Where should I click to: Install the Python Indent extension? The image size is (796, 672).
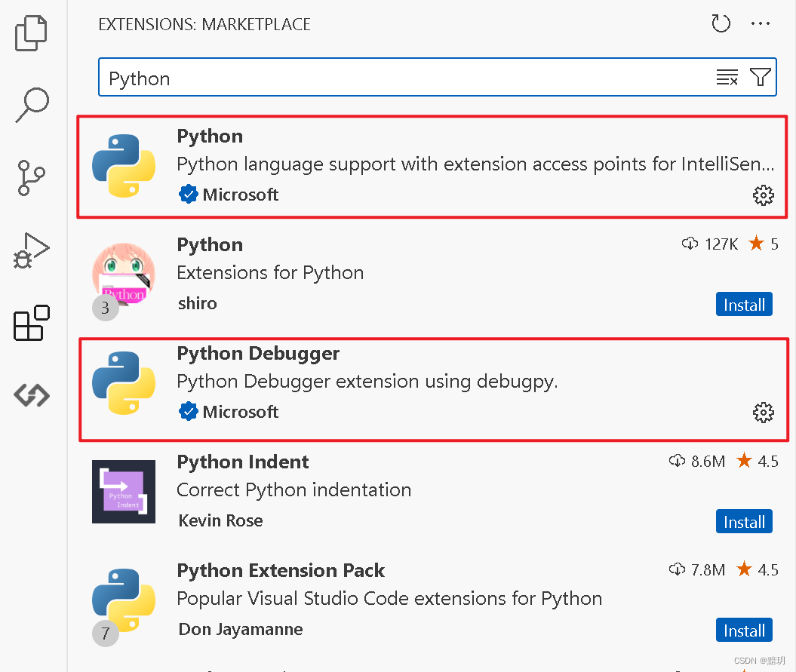pos(744,521)
